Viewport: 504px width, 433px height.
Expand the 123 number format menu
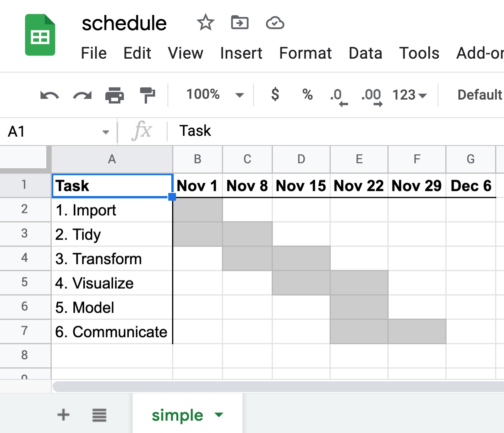coord(409,95)
